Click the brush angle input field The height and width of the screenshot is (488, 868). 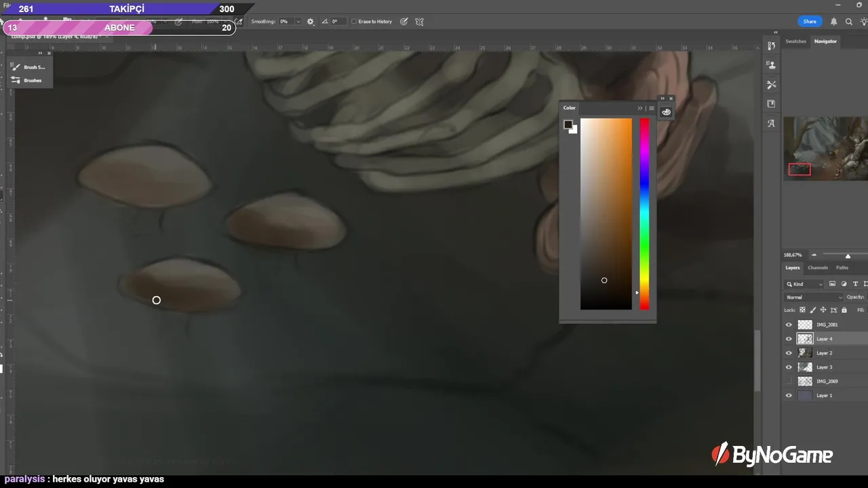tap(338, 22)
